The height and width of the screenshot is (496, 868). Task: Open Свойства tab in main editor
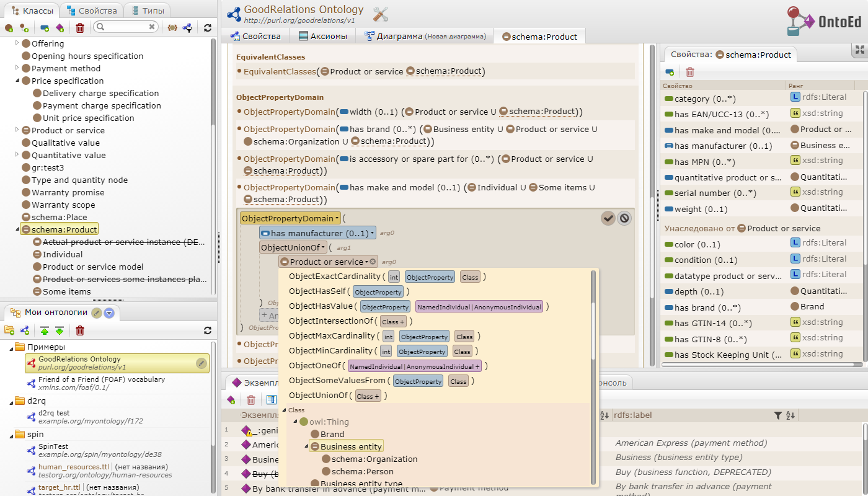click(x=257, y=36)
